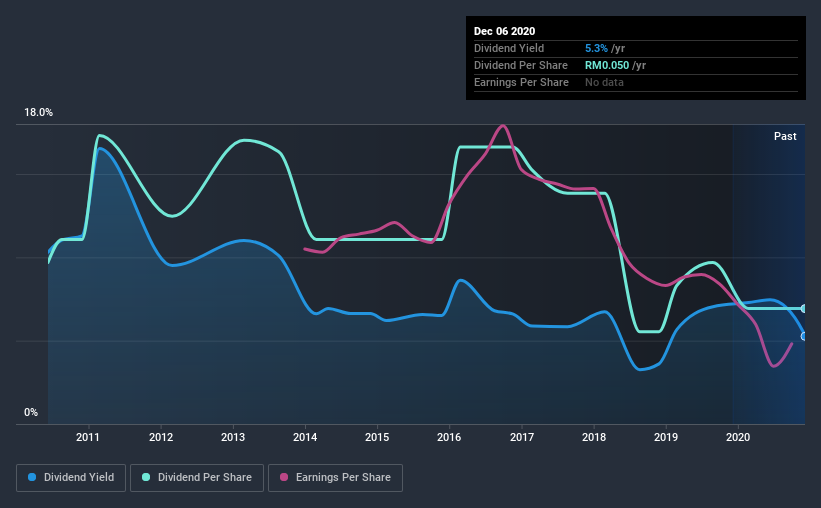Image resolution: width=821 pixels, height=508 pixels.
Task: Select the teal end-point marker of Dividend Per Share line
Action: pos(804,308)
